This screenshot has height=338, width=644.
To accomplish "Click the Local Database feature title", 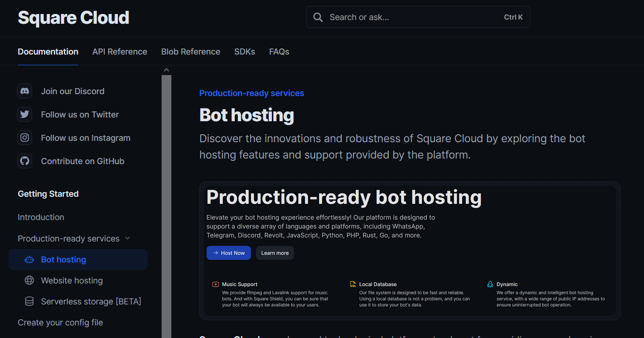I will tap(378, 284).
